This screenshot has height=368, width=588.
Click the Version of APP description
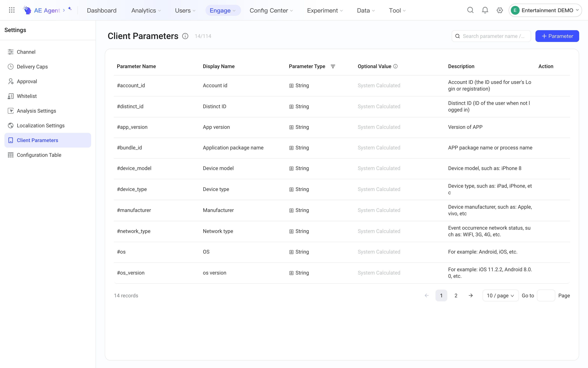(465, 127)
